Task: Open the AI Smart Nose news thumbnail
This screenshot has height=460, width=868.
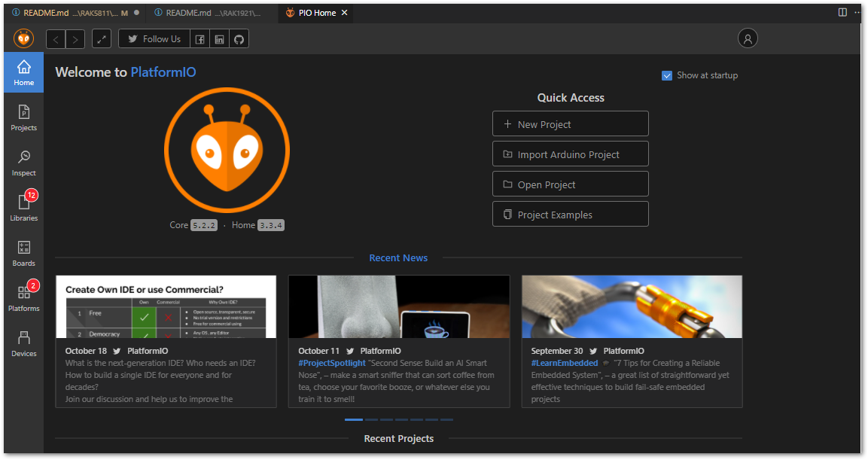Action: pos(399,306)
